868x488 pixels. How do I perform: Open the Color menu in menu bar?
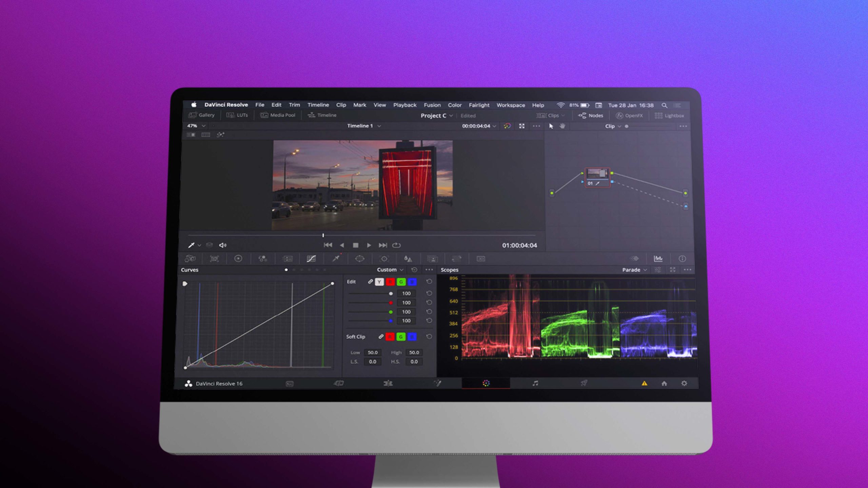455,105
